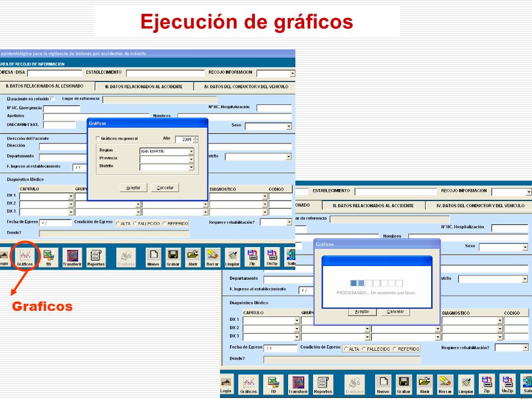
Task: Click Login icon in the lower-right window
Action: [226, 385]
